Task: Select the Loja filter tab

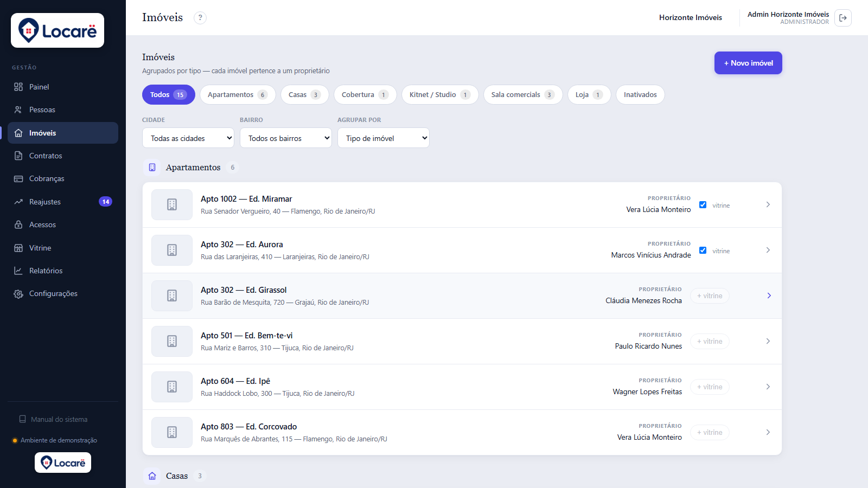Action: (589, 94)
